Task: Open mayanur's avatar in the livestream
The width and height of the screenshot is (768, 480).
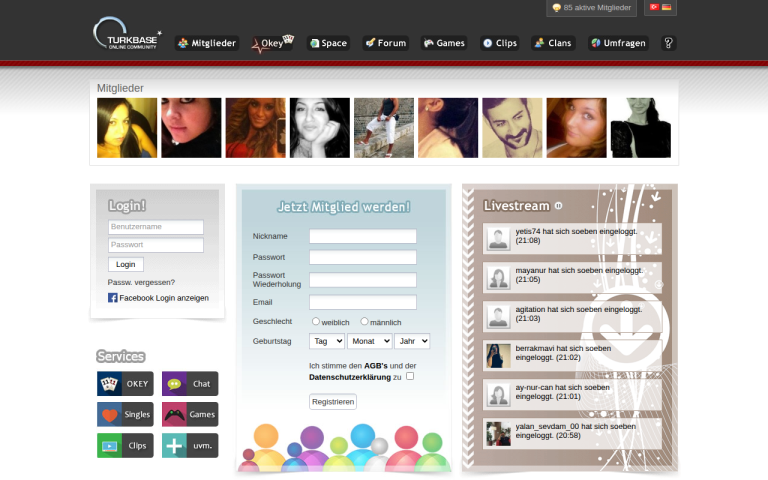Action: tap(499, 278)
